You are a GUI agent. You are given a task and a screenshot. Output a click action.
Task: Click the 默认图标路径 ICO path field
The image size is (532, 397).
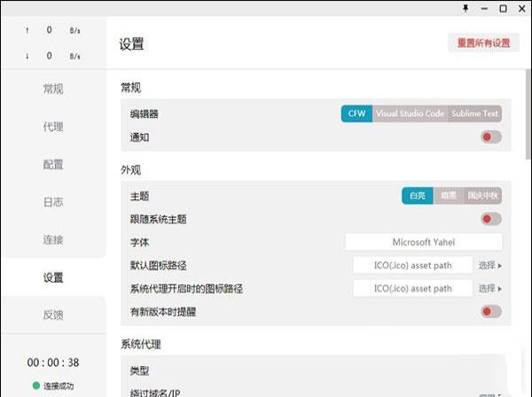point(412,265)
